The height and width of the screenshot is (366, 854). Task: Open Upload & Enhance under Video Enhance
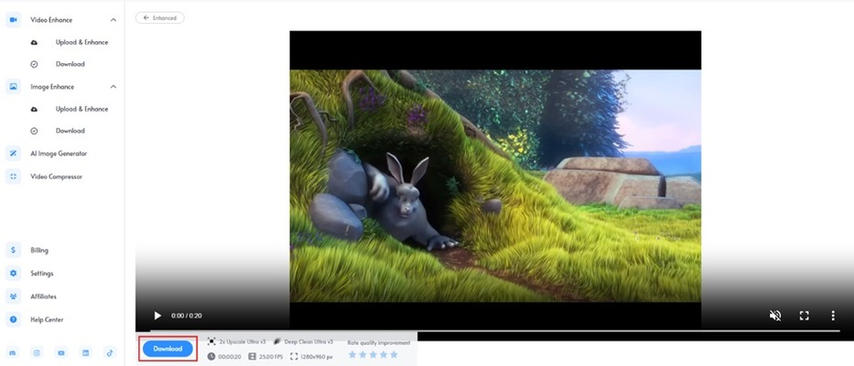[82, 42]
